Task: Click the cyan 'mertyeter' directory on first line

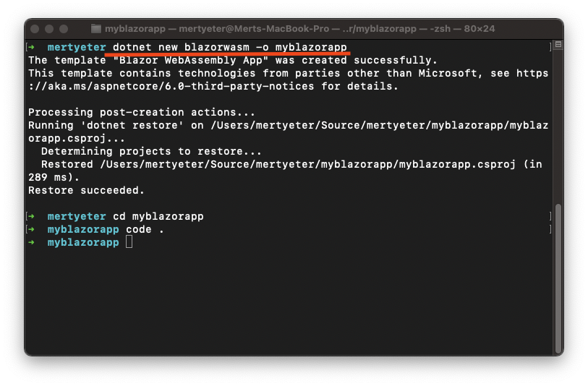Action: click(77, 47)
